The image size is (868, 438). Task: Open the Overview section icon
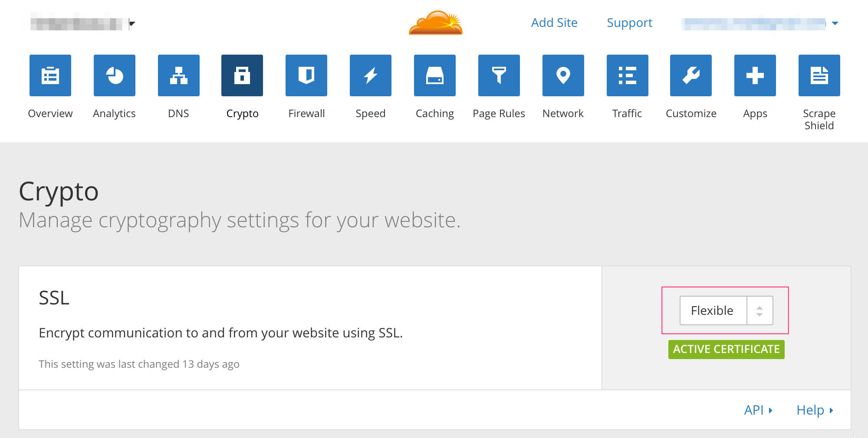tap(50, 75)
